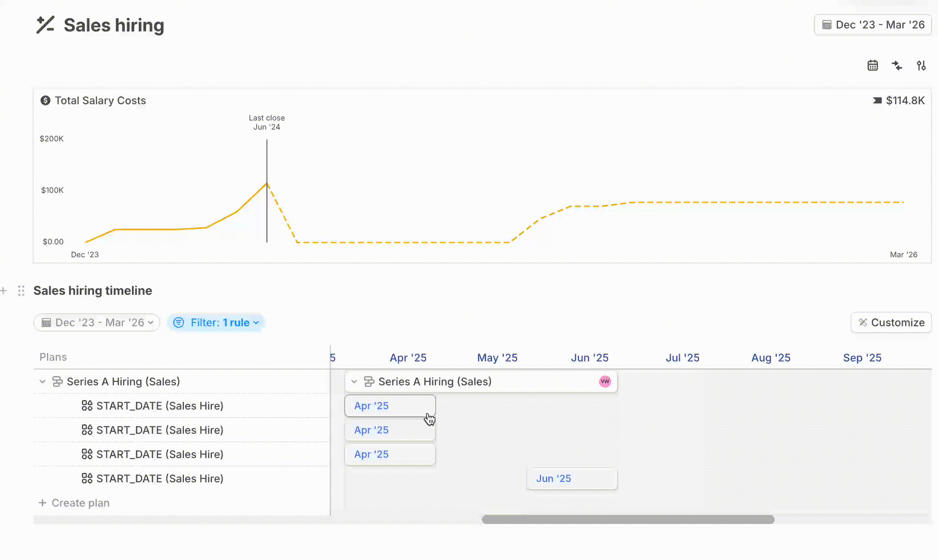Click the compare arrows icon in the toolbar
938x560 pixels.
click(x=897, y=66)
